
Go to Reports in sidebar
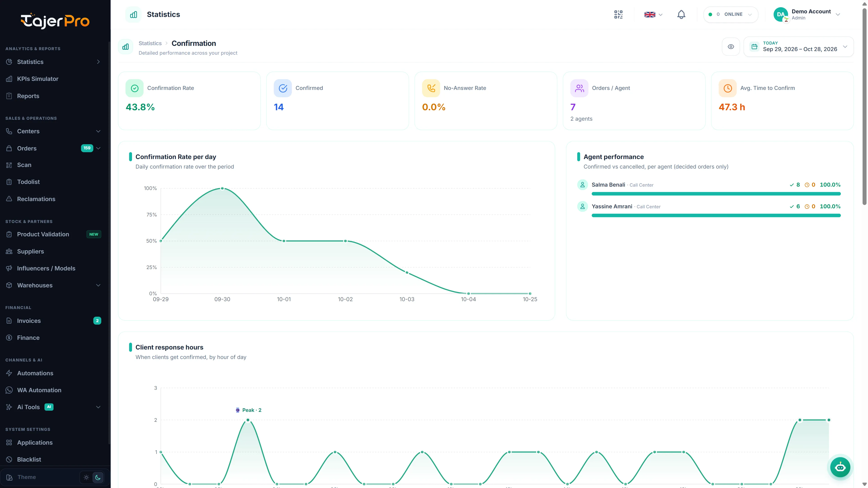pos(53,96)
